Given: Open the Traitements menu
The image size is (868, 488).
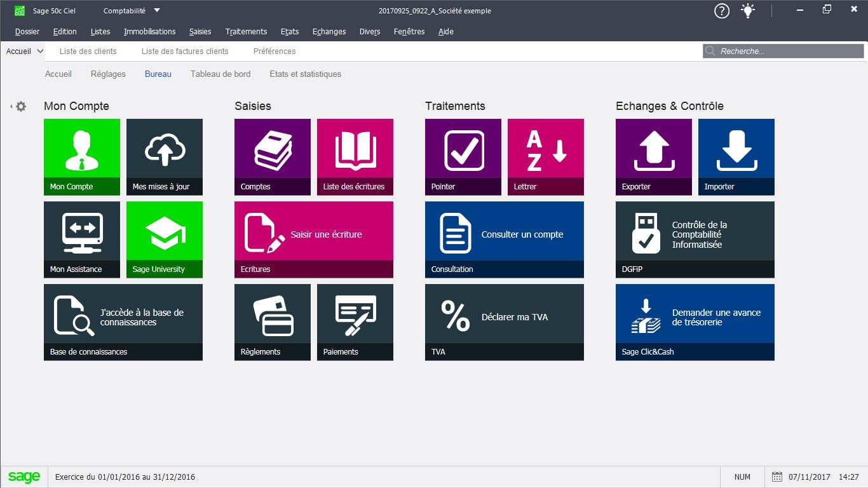Looking at the screenshot, I should tap(246, 31).
